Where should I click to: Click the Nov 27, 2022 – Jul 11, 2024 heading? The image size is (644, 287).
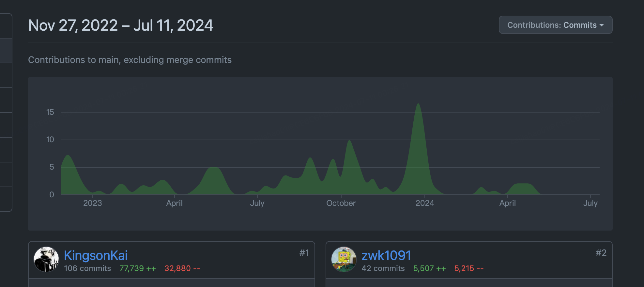coord(121,25)
